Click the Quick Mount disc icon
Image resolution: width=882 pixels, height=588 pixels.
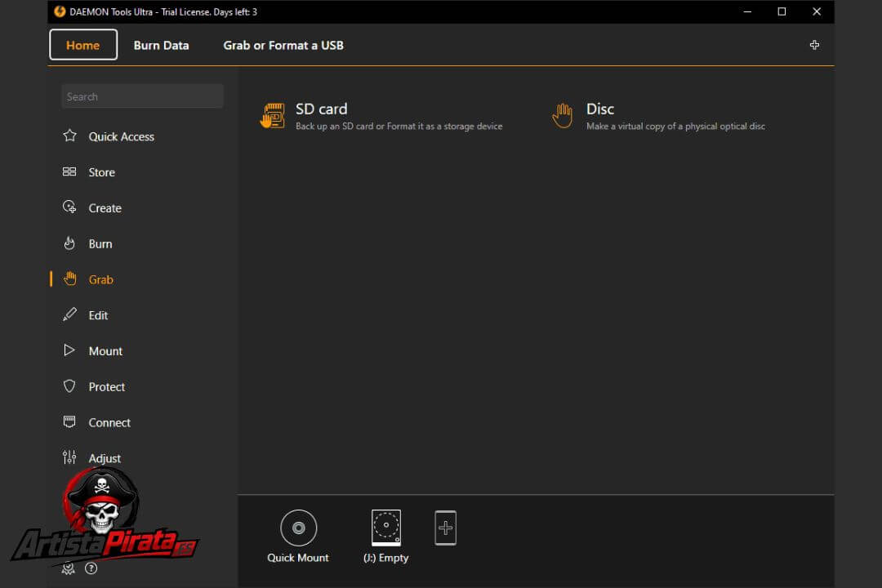[x=299, y=528]
